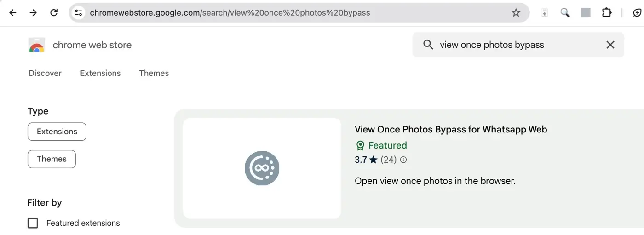
Task: Filter results by Extensions type
Action: (x=57, y=132)
